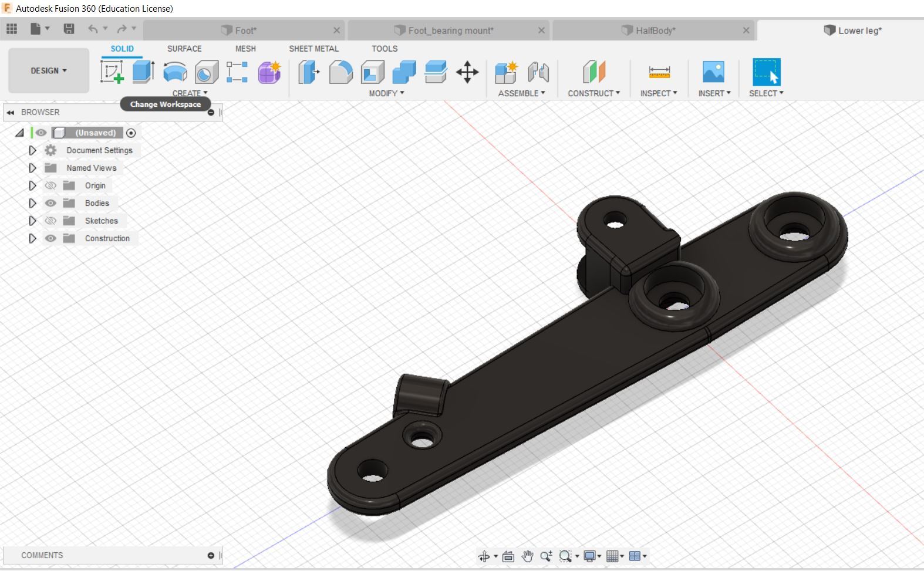Select the Press Pull tool
The image size is (924, 571).
pyautogui.click(x=309, y=72)
